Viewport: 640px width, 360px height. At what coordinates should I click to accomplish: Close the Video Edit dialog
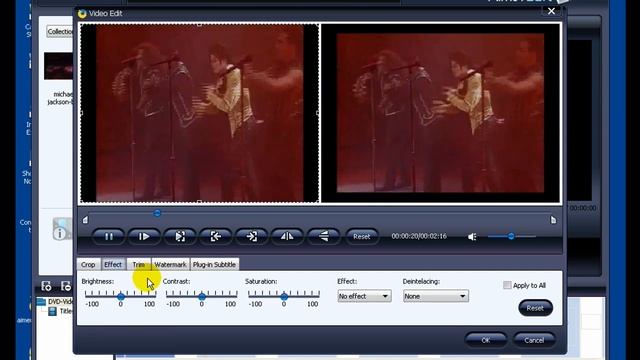[551, 11]
